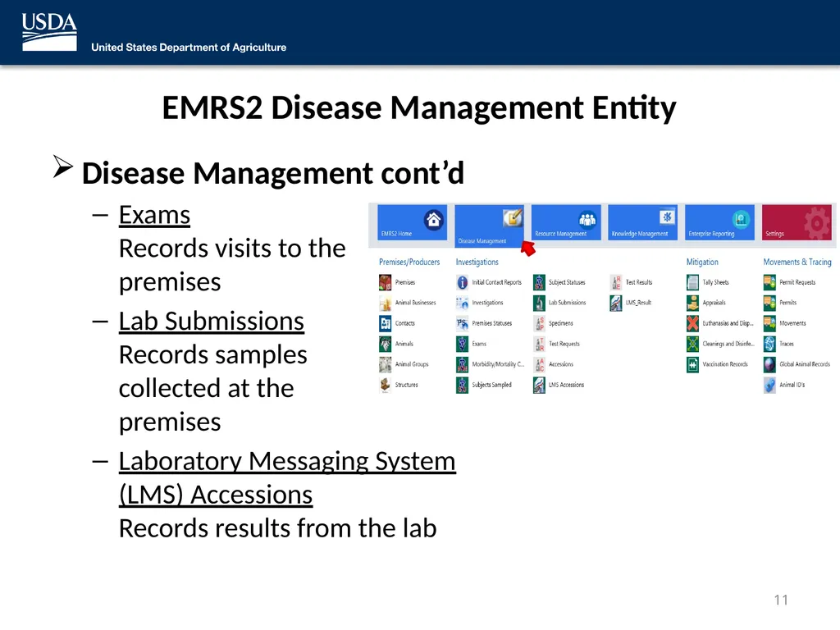Open the EMRS2 Home tile

(x=412, y=222)
